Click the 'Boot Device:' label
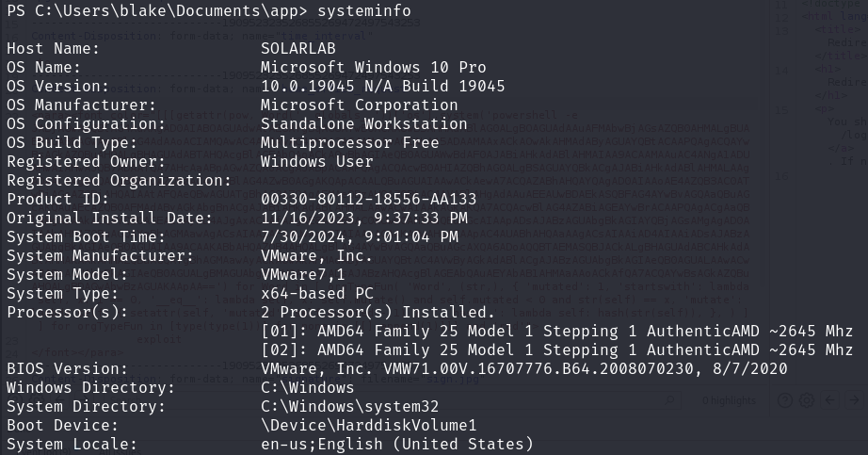The width and height of the screenshot is (868, 455). click(x=62, y=426)
